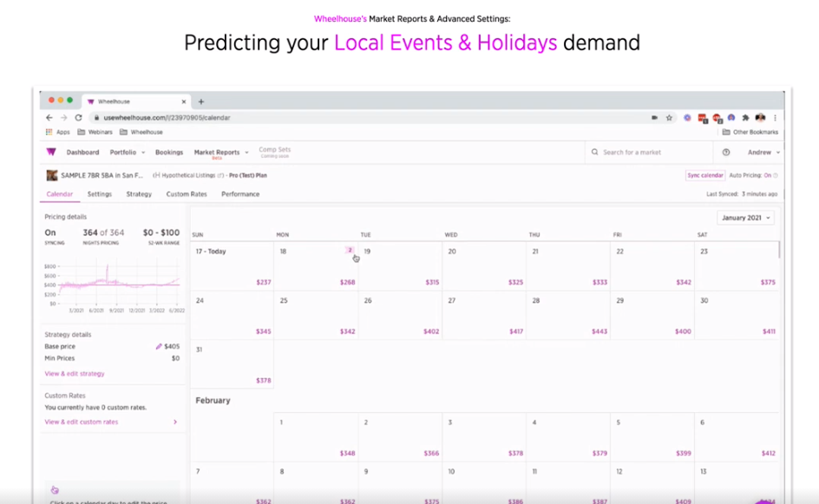Select January 21 priced $333

click(x=568, y=266)
